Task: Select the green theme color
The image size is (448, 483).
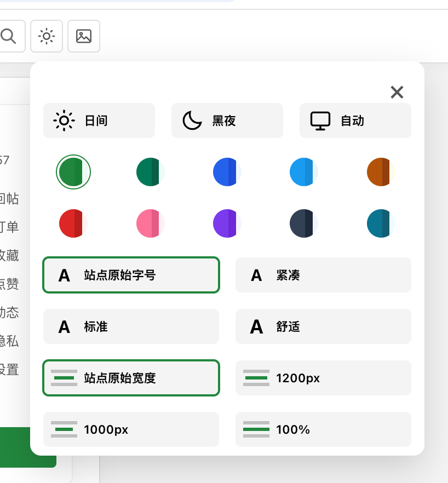Action: (73, 172)
